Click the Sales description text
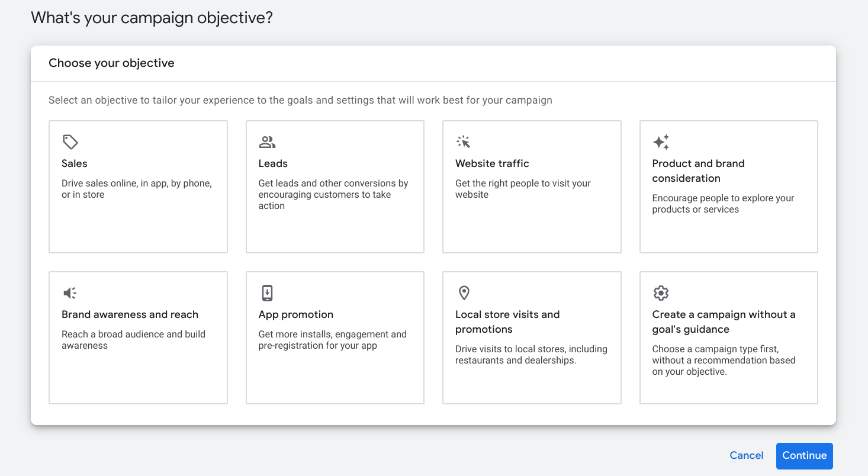Image resolution: width=868 pixels, height=476 pixels. 137,189
